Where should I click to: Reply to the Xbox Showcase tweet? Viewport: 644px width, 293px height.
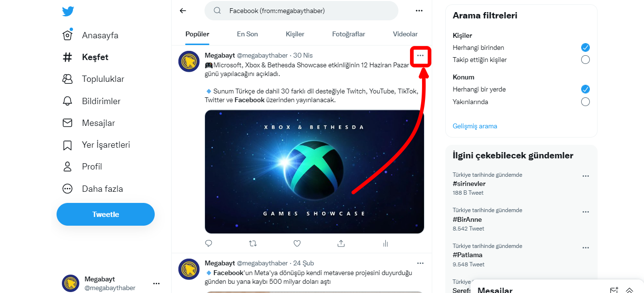[209, 243]
